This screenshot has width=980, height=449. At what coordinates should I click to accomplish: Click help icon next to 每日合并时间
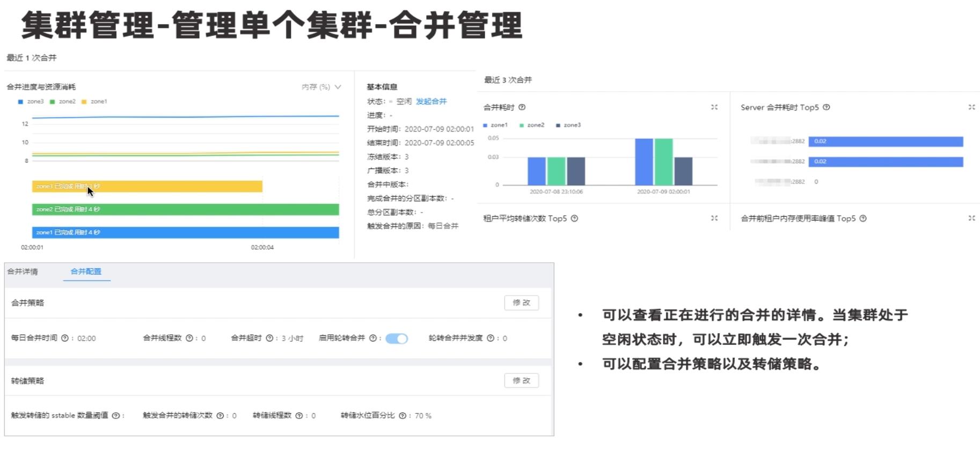pyautogui.click(x=65, y=338)
